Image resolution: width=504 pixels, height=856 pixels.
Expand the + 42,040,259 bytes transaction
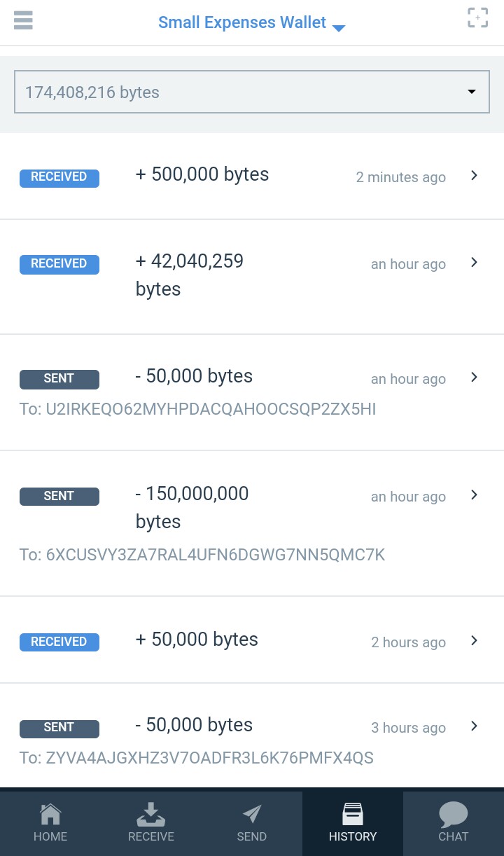coord(474,263)
